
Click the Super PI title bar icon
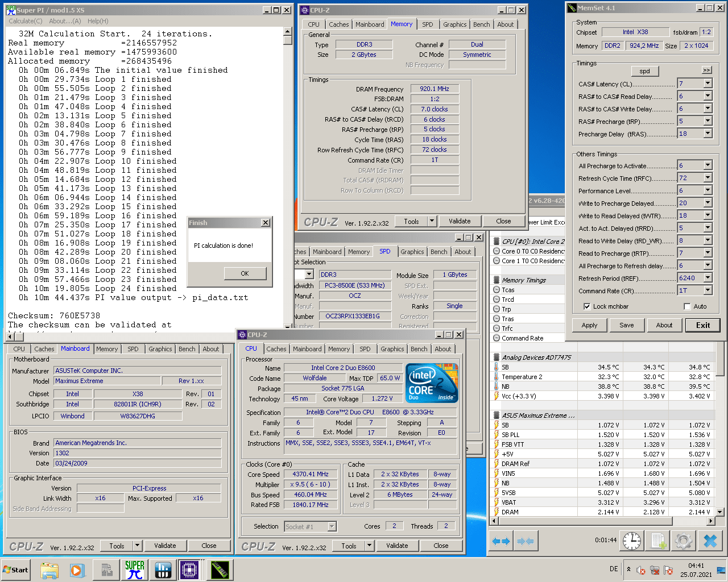(x=10, y=10)
